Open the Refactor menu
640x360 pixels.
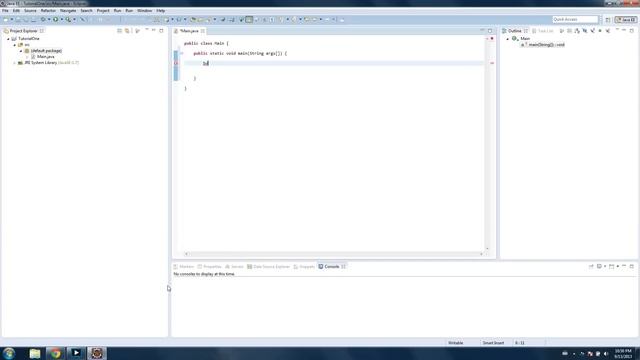[x=48, y=11]
